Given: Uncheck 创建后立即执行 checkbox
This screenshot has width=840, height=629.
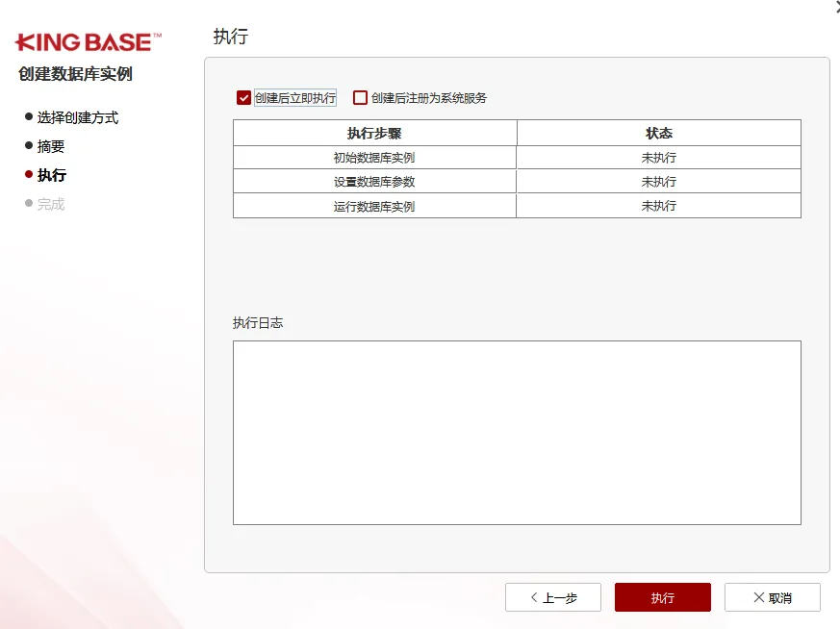Looking at the screenshot, I should coord(244,98).
